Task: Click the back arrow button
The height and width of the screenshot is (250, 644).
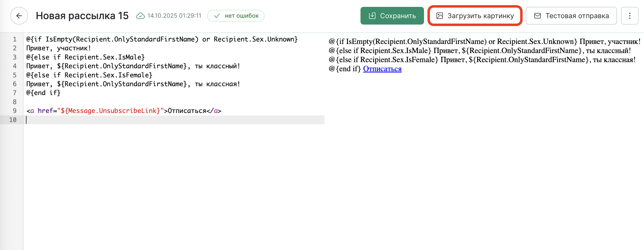Action: pyautogui.click(x=19, y=16)
